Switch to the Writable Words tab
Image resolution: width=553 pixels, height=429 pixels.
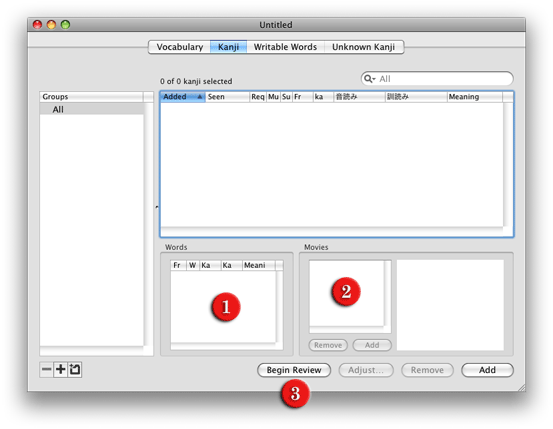click(285, 47)
